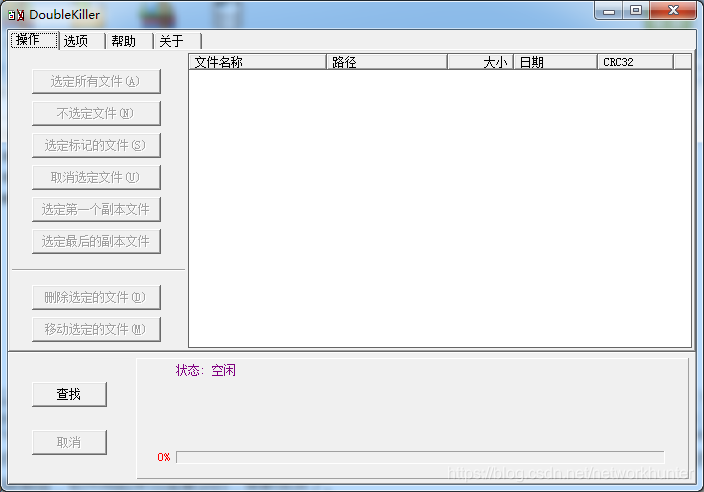Click the 取消选定文件 (U) button
The height and width of the screenshot is (492, 704).
(96, 178)
